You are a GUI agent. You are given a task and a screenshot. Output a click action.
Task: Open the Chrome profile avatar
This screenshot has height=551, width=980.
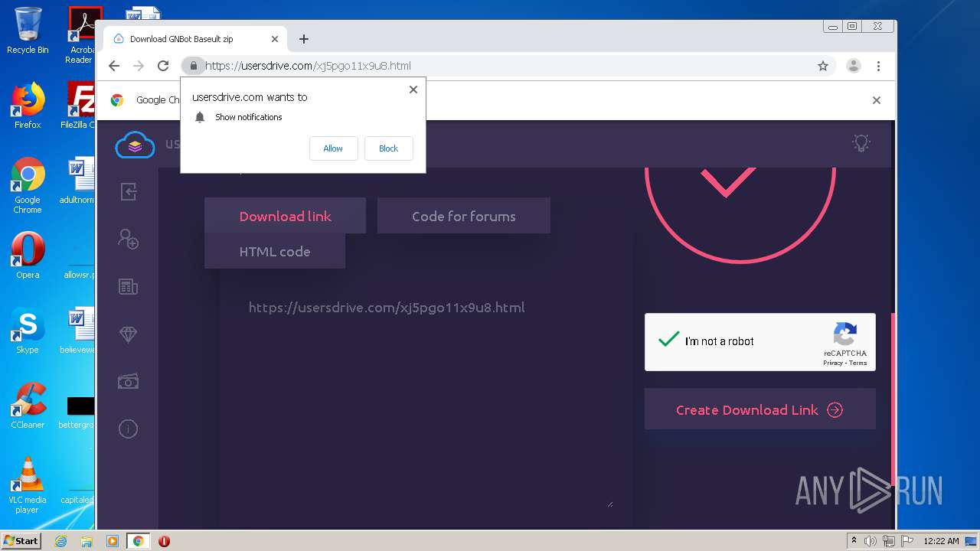(x=853, y=66)
